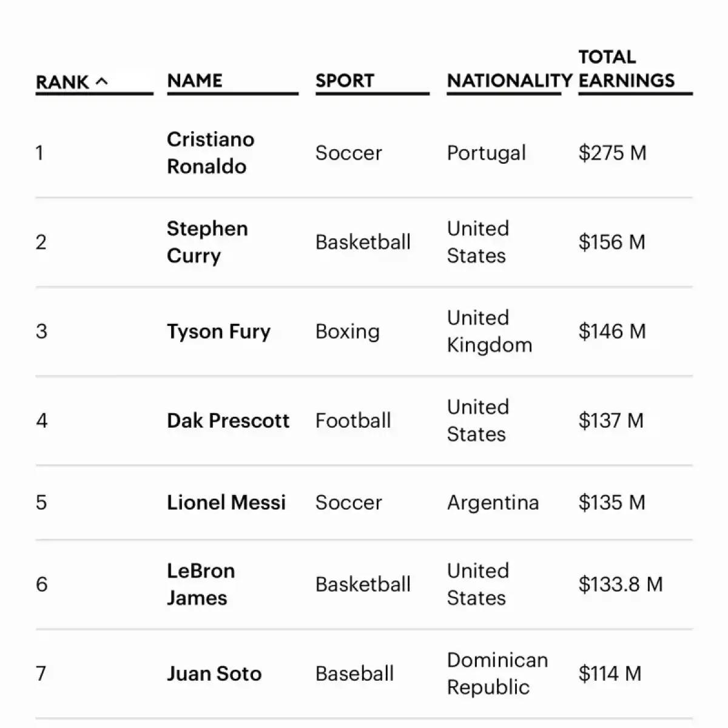The width and height of the screenshot is (728, 728).
Task: Click the Tyson Fury name
Action: tap(218, 331)
